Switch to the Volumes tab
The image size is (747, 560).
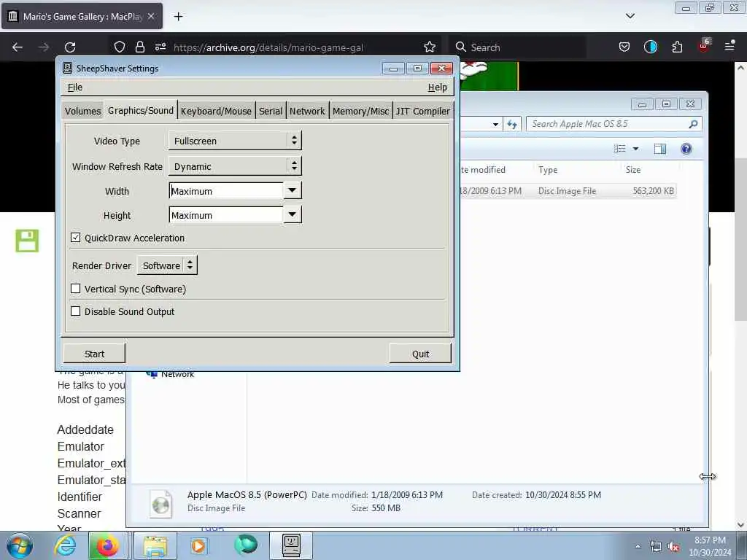82,111
